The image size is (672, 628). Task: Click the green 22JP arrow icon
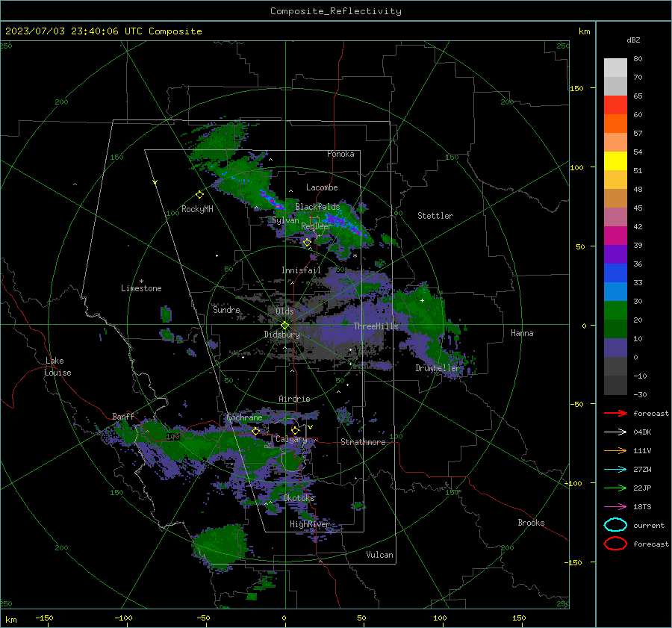click(x=615, y=488)
